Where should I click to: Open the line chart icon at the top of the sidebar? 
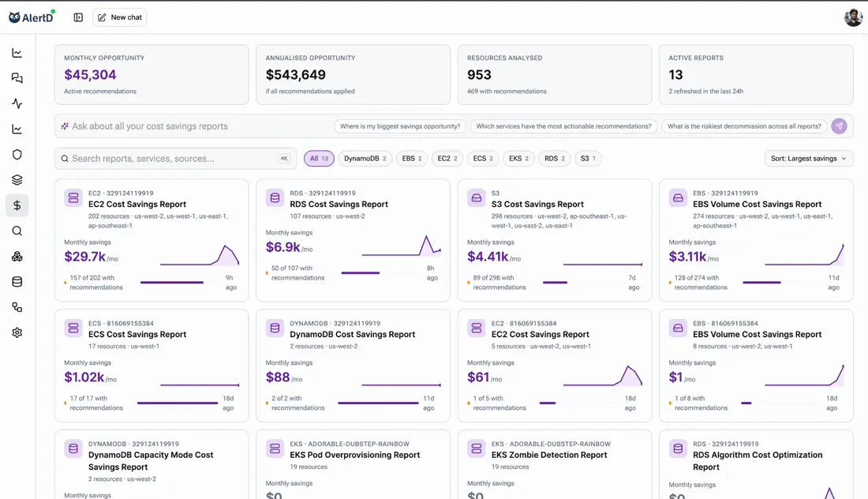point(17,53)
